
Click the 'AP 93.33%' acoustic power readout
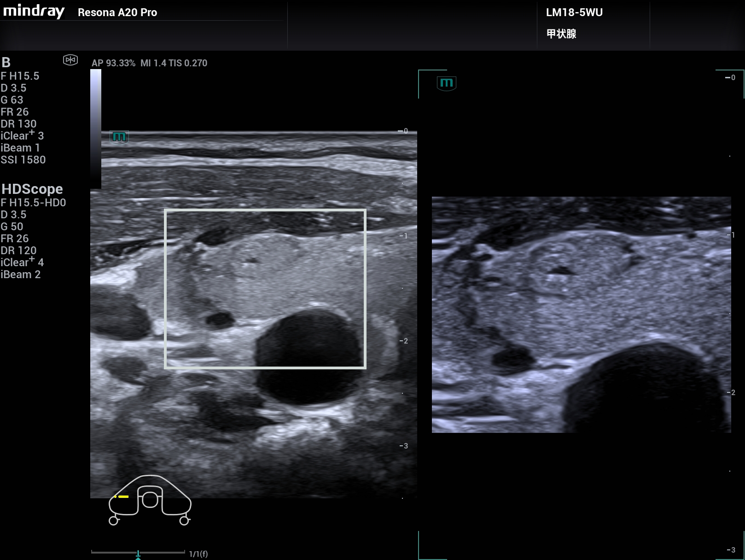point(113,63)
